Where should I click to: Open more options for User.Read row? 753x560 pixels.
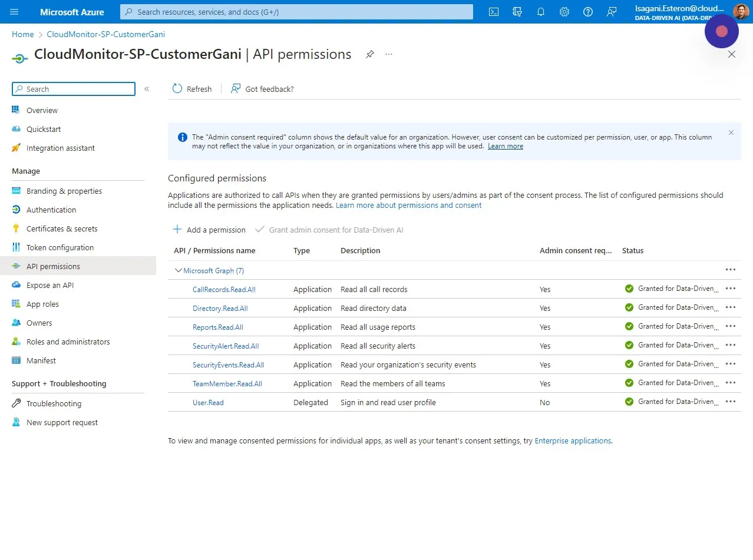[x=731, y=402]
